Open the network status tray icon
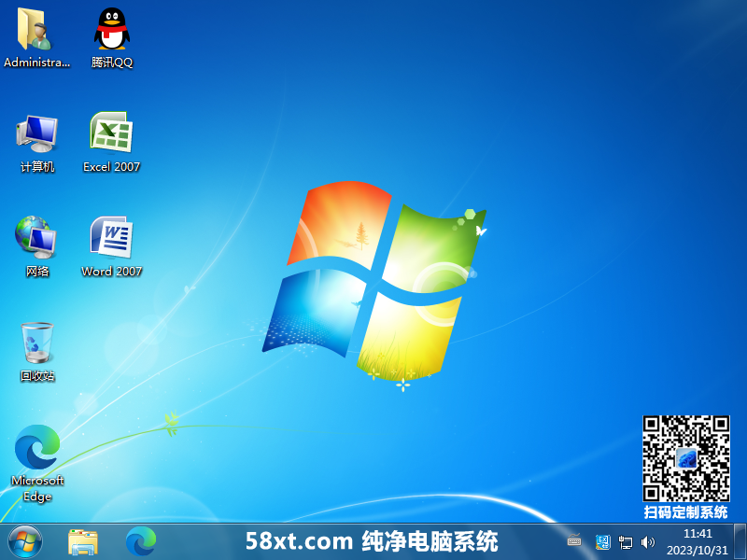Image resolution: width=747 pixels, height=560 pixels. [625, 542]
